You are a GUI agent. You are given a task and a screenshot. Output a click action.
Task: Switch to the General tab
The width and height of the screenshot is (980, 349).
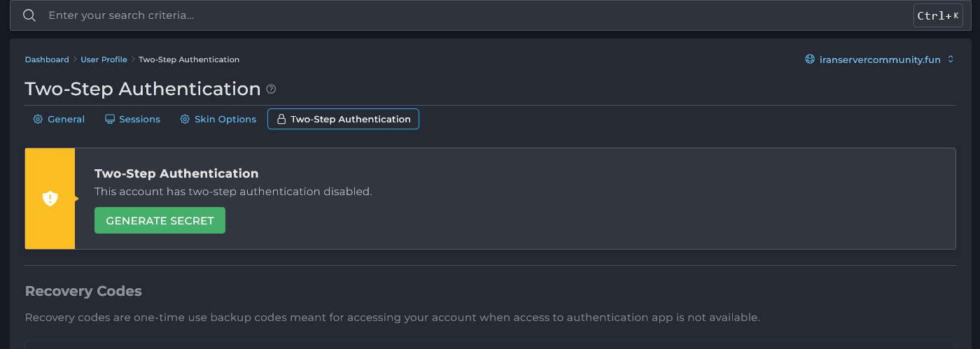pos(66,120)
